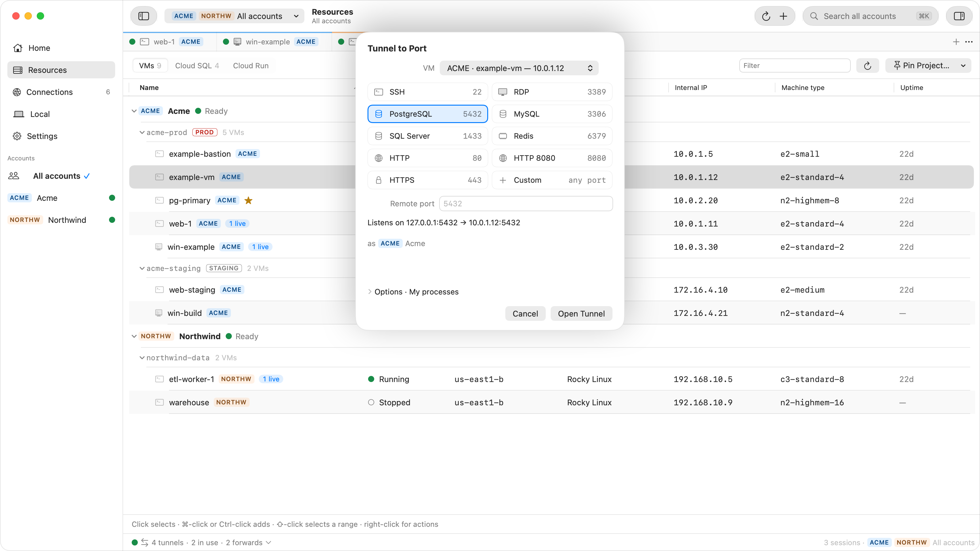The image size is (980, 551).
Task: Open the All accounts switcher dropdown
Action: coord(234,16)
